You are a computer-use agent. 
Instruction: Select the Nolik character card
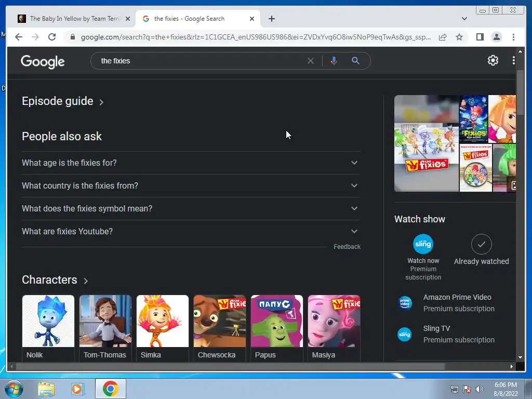(x=48, y=328)
